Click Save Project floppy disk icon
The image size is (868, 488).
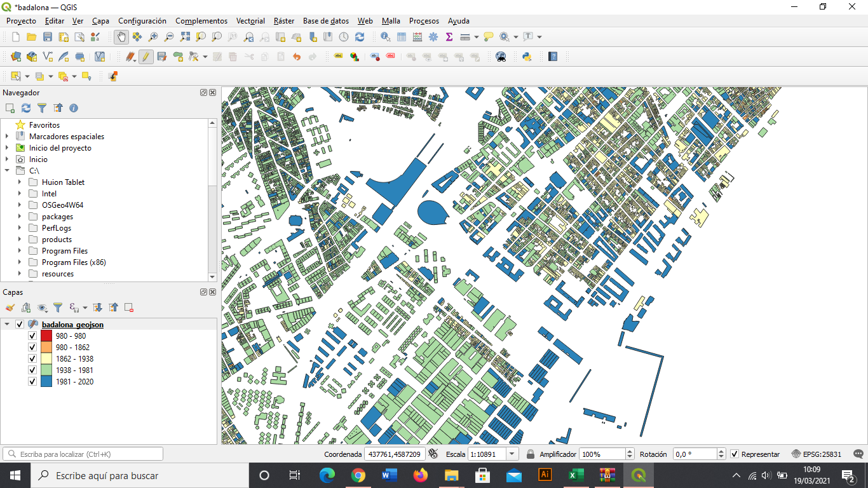coord(48,37)
